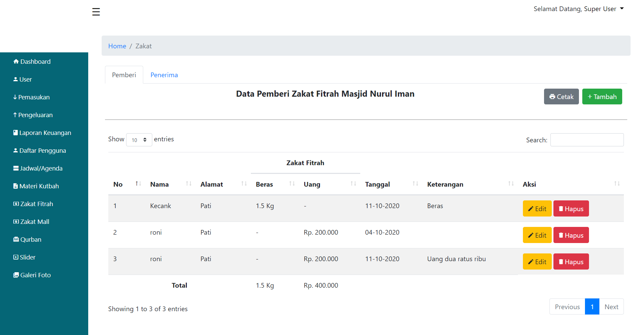The height and width of the screenshot is (335, 644).
Task: Switch to the Penerima tab
Action: click(x=164, y=75)
